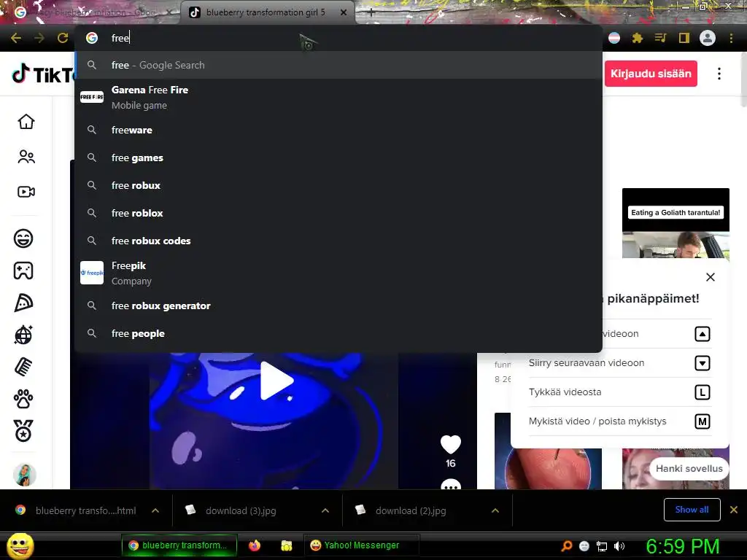The height and width of the screenshot is (560, 747).
Task: Close the blueberry transformation girl tab
Action: click(344, 12)
